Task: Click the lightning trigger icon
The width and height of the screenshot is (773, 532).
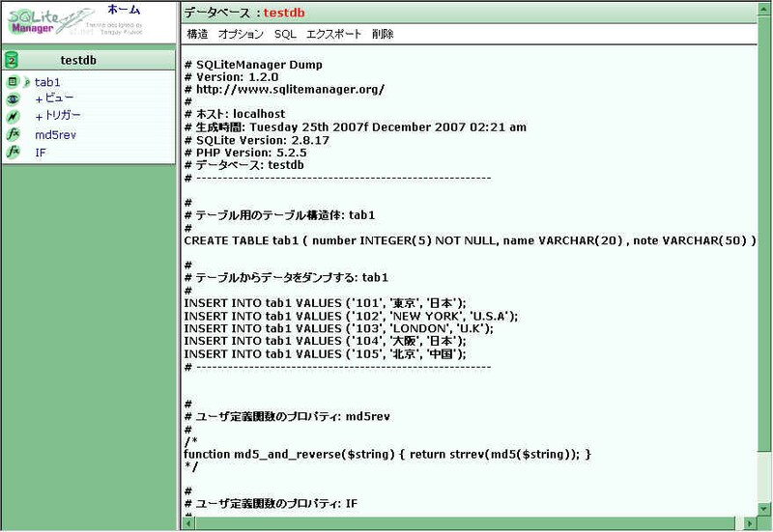Action: click(x=13, y=116)
